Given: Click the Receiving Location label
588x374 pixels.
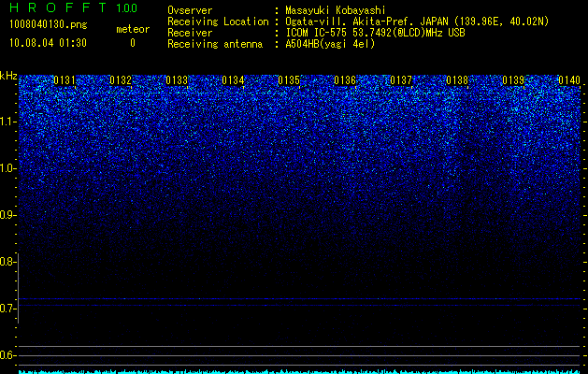Looking at the screenshot, I should (x=218, y=22).
